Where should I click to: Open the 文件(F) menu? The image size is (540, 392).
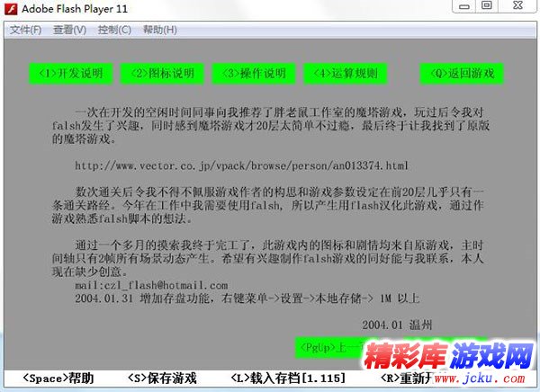(x=25, y=30)
